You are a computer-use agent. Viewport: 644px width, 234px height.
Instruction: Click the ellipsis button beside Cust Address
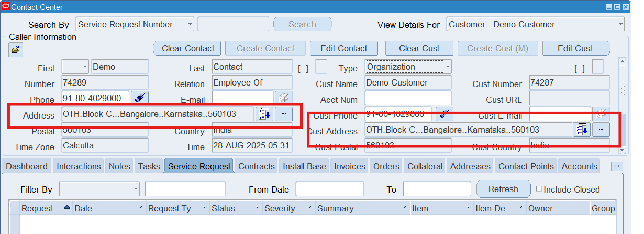[x=601, y=130]
